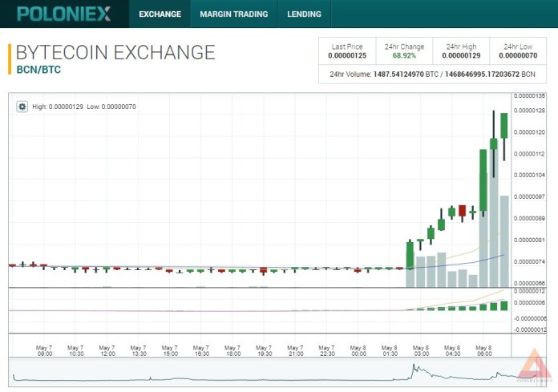Click the BCN/BTC pair label

(38, 70)
